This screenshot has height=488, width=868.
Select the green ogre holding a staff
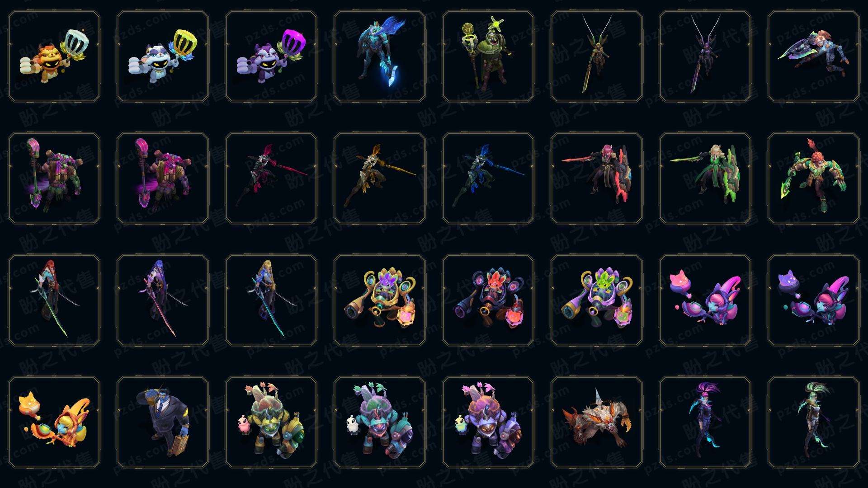point(488,56)
